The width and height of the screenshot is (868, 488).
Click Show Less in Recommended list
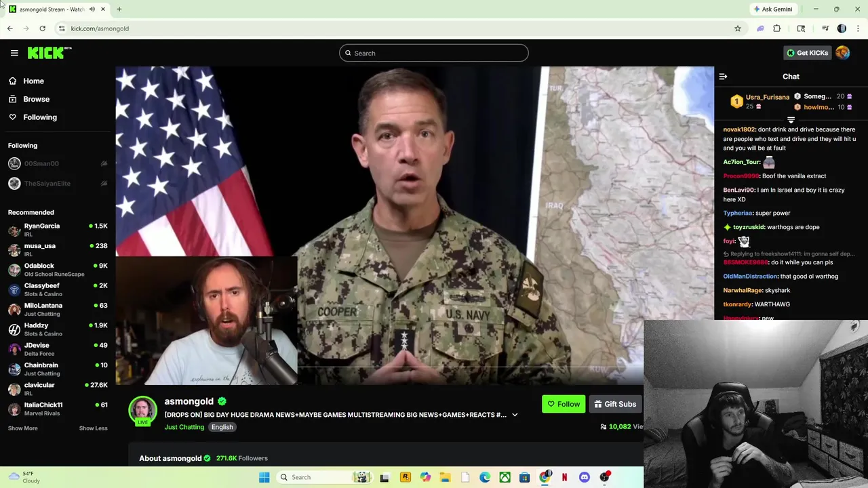coord(93,428)
